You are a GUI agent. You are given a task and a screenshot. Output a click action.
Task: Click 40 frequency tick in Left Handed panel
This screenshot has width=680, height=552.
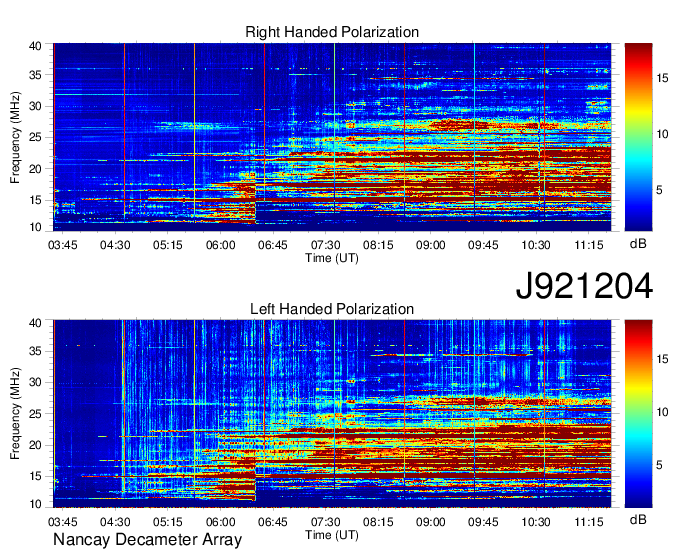(x=35, y=323)
